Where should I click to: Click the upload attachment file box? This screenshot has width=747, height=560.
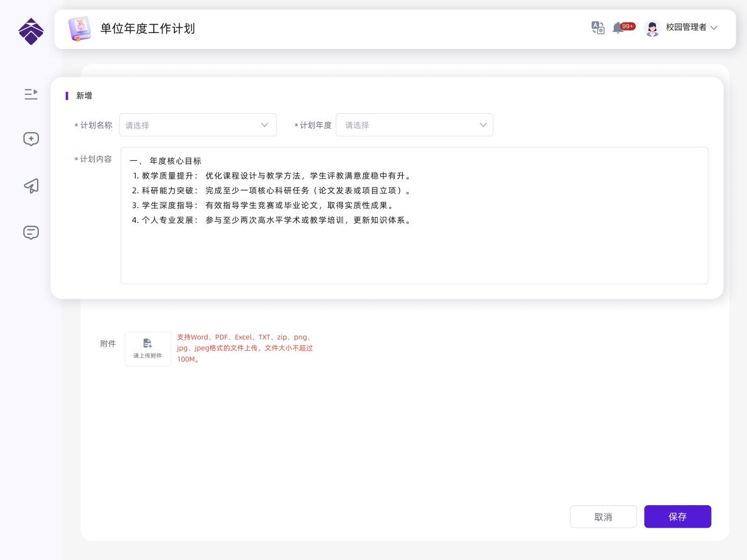pos(147,349)
